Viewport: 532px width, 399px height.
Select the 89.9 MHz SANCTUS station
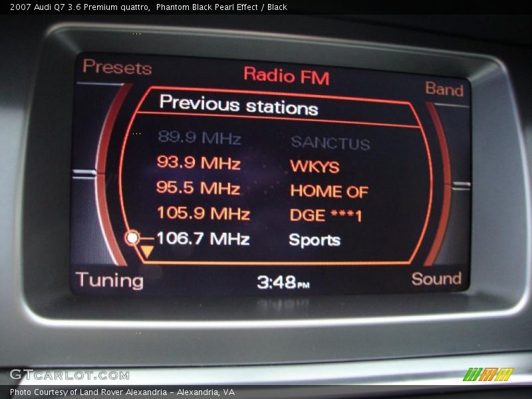click(x=264, y=140)
